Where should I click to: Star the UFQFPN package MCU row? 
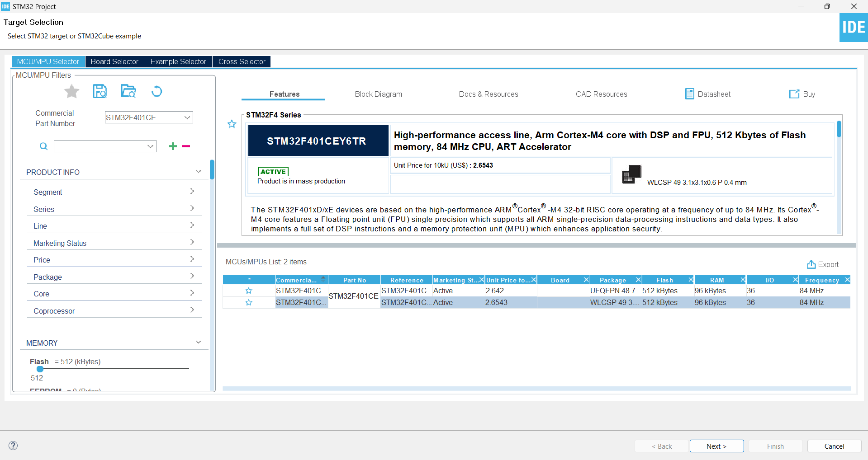pyautogui.click(x=248, y=291)
